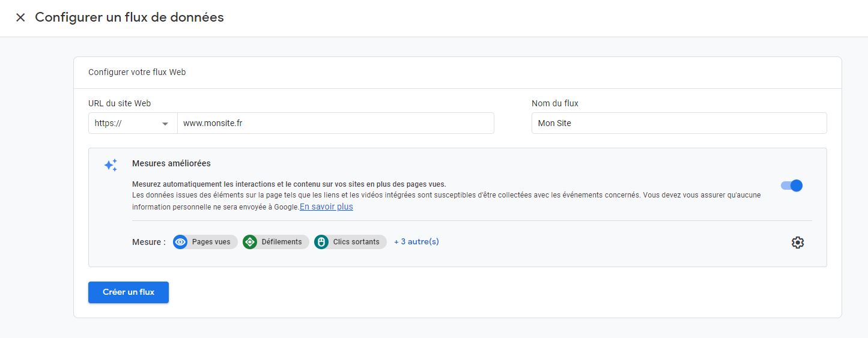The height and width of the screenshot is (338, 868).
Task: Show the + 3 autre(s) measurements
Action: pos(416,242)
